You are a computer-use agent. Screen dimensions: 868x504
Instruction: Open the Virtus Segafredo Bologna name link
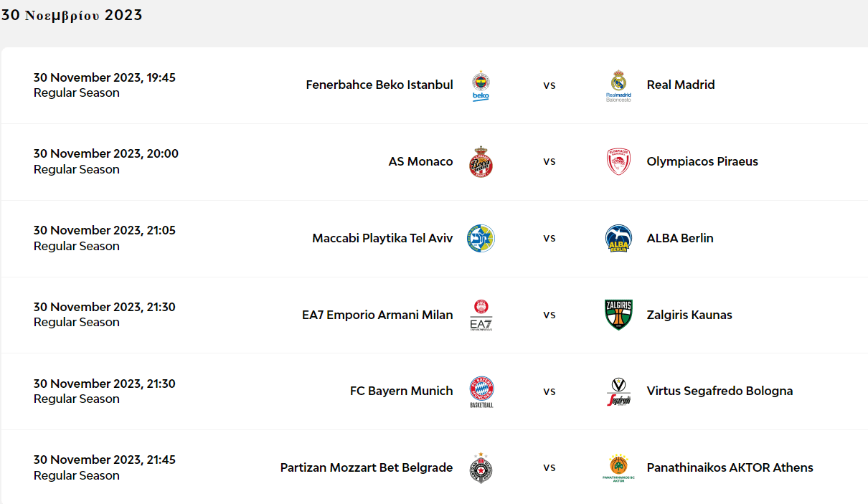click(x=720, y=391)
